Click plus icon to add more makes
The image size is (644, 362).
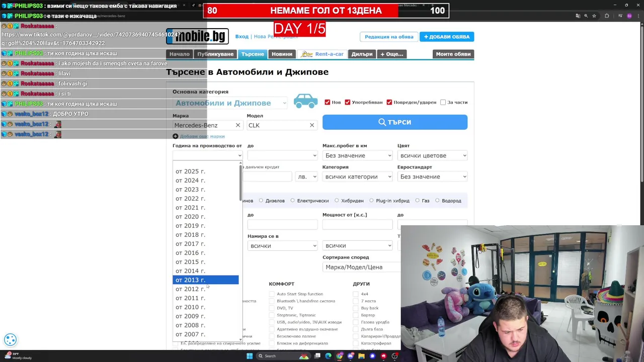[175, 136]
